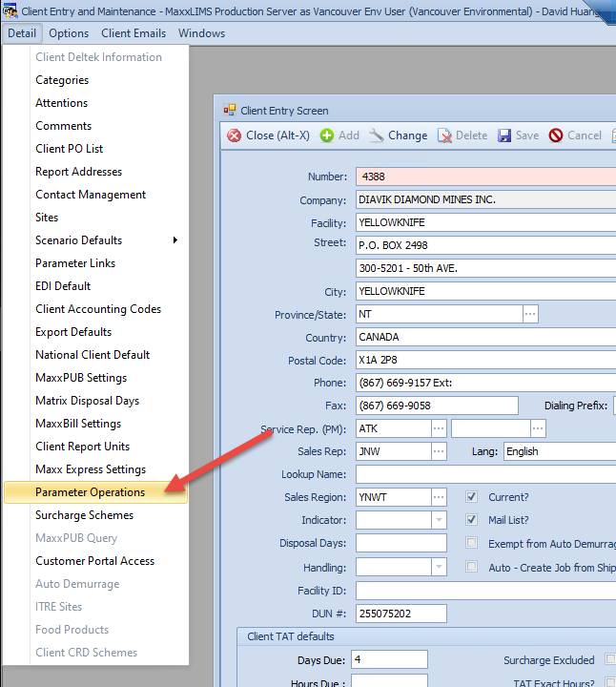Select Contact Management entry
616x687 pixels.
[x=96, y=195]
